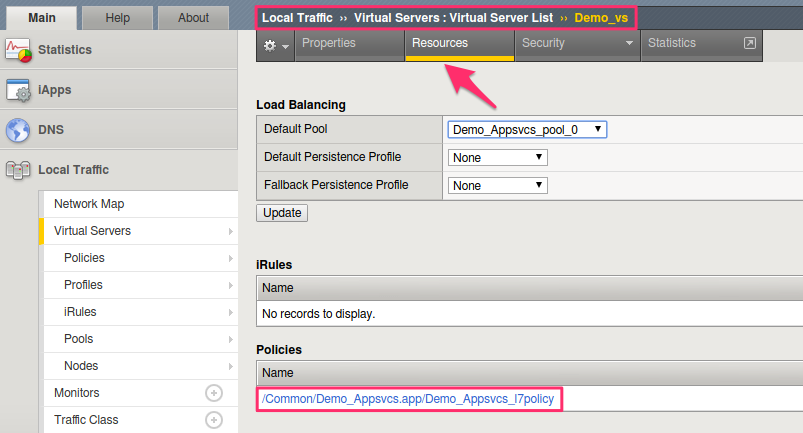Open the Demo_Appsvcs_l7policy link

408,399
